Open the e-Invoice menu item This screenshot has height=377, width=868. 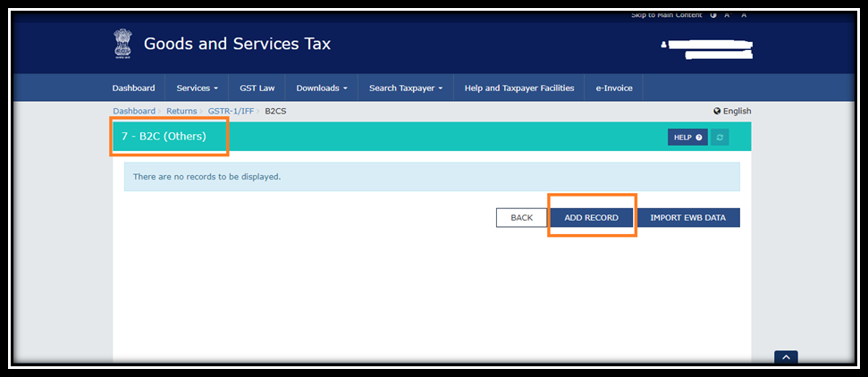(614, 88)
